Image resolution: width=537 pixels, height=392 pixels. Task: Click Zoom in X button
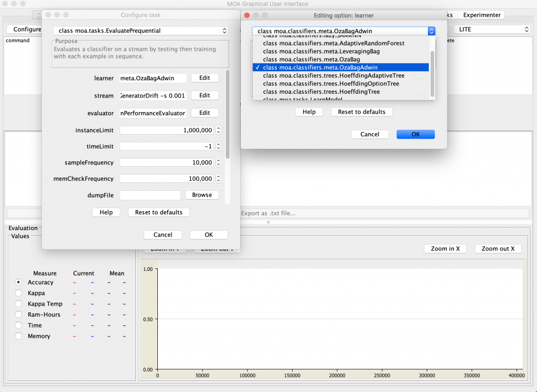445,248
